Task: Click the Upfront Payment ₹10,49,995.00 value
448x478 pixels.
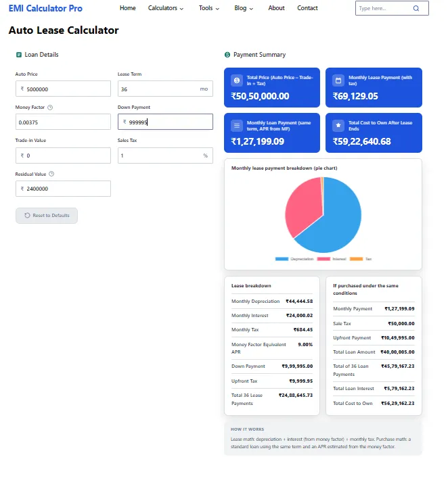Action: pos(398,338)
